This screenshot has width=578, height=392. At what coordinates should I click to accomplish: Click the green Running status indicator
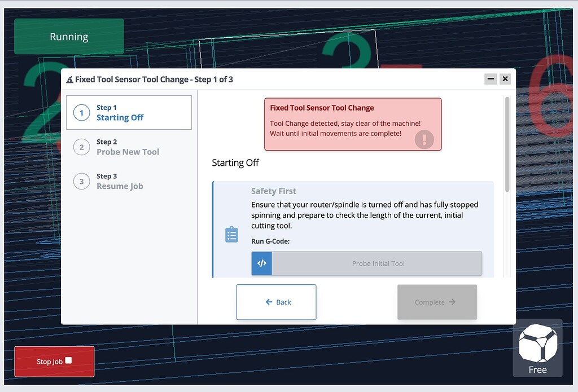tap(69, 37)
